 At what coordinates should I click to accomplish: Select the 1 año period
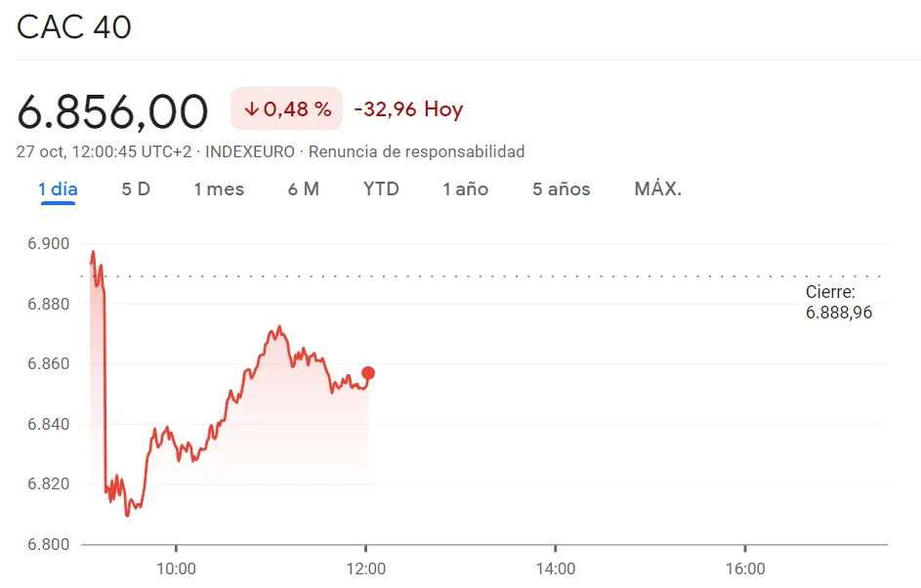click(x=466, y=189)
